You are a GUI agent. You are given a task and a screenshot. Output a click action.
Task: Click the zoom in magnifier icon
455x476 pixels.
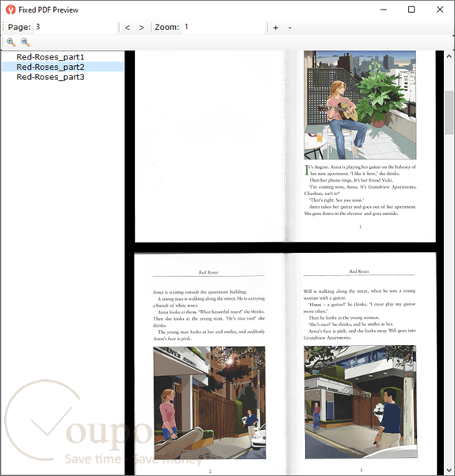tap(11, 42)
